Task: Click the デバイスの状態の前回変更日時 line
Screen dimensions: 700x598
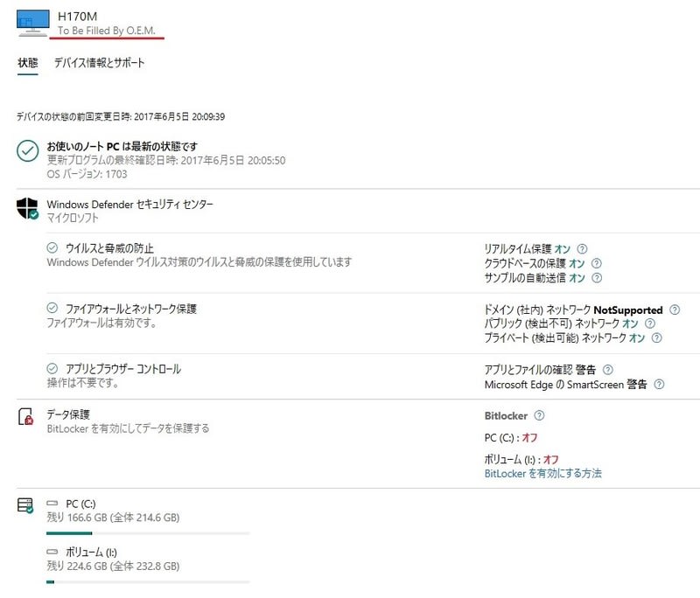Action: 121,117
